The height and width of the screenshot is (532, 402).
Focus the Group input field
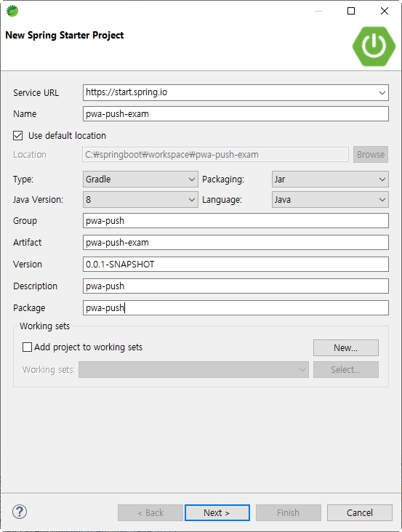coord(236,221)
